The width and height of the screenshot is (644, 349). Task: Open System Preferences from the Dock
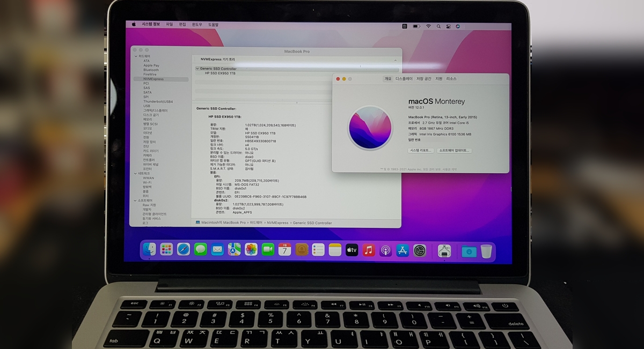tap(420, 250)
